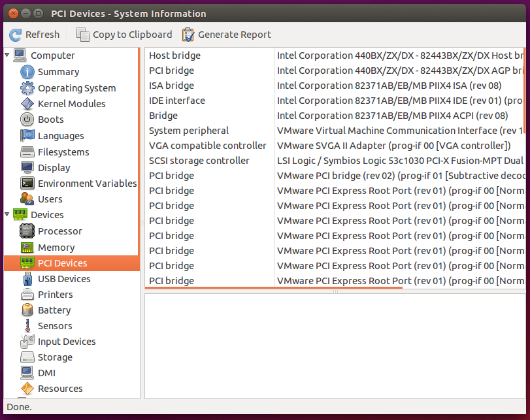This screenshot has width=530, height=420.
Task: Open Filesystems drive icon
Action: click(x=27, y=152)
